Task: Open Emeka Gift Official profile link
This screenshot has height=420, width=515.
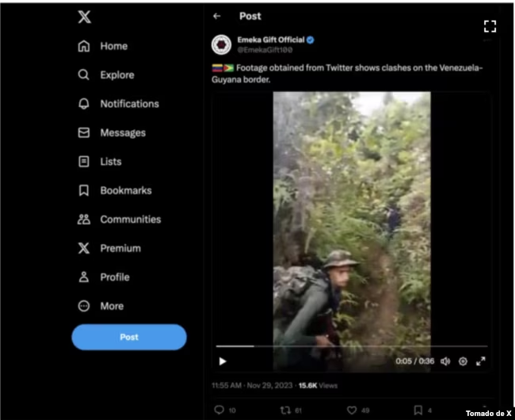Action: click(x=271, y=40)
